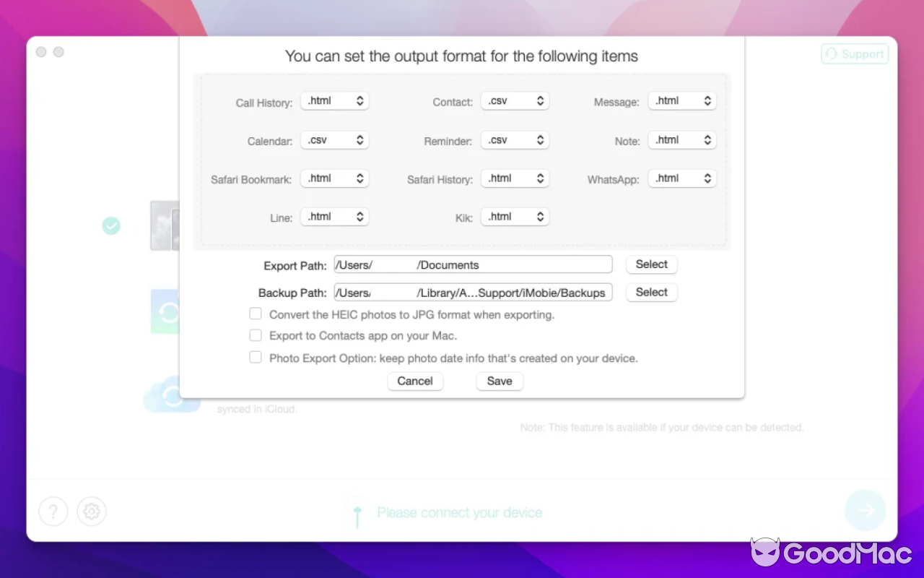This screenshot has width=924, height=578.
Task: Click the Cancel button
Action: point(415,381)
